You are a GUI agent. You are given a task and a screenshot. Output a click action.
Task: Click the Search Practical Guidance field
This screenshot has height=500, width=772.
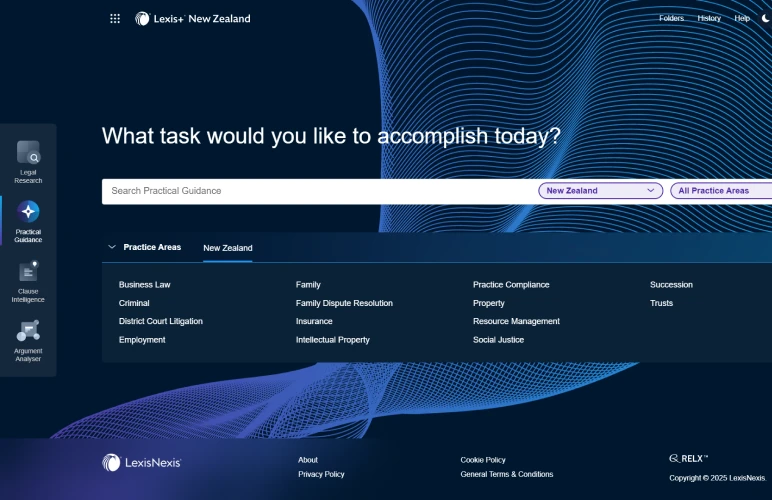(x=319, y=191)
